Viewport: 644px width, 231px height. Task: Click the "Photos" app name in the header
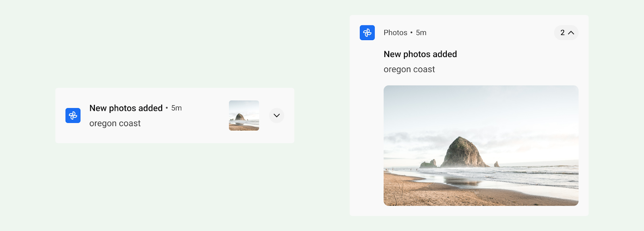click(x=395, y=33)
